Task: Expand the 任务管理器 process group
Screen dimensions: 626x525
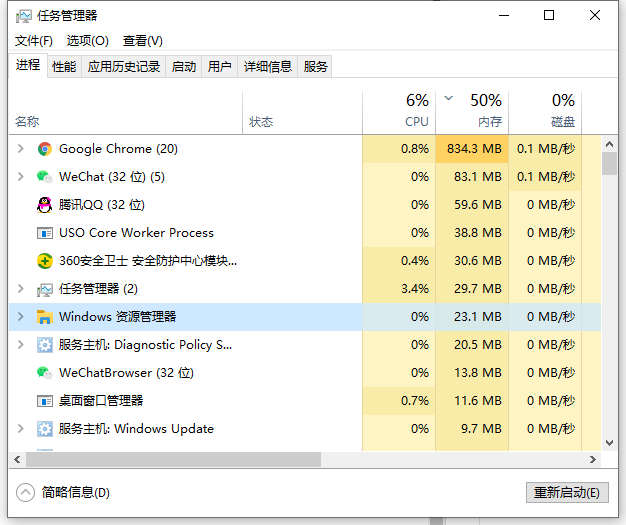Action: point(21,289)
